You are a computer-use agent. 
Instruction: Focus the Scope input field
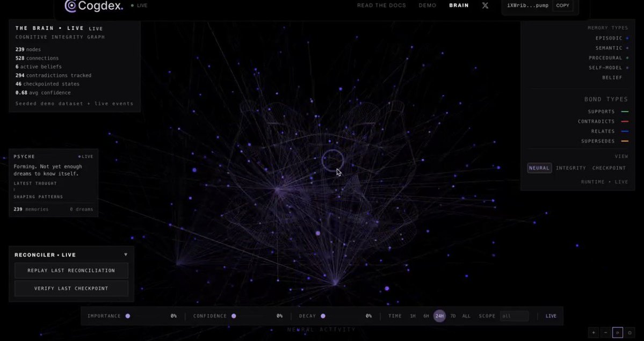pos(514,316)
